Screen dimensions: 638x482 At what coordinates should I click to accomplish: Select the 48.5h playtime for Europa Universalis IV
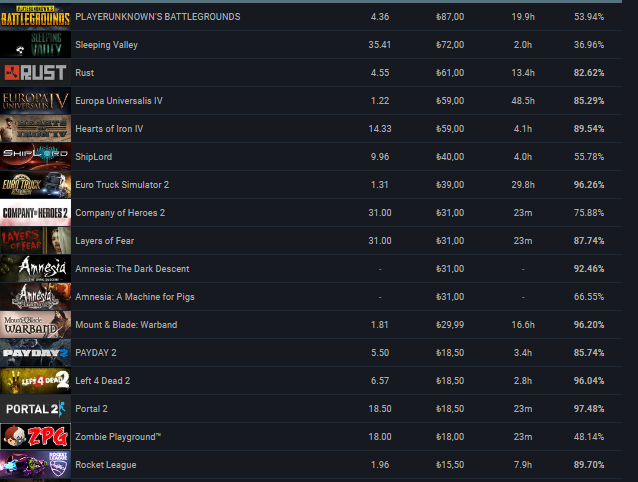523,101
